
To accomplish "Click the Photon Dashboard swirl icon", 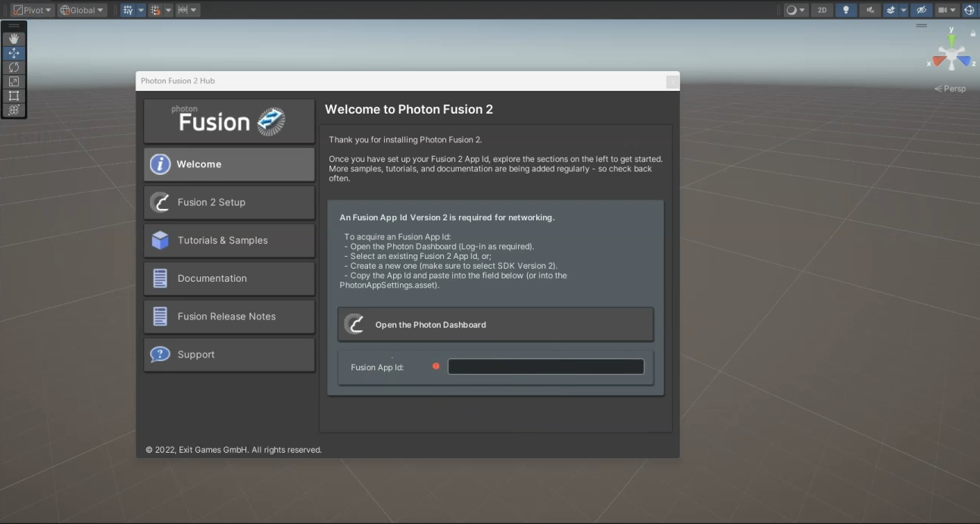I will click(x=354, y=324).
